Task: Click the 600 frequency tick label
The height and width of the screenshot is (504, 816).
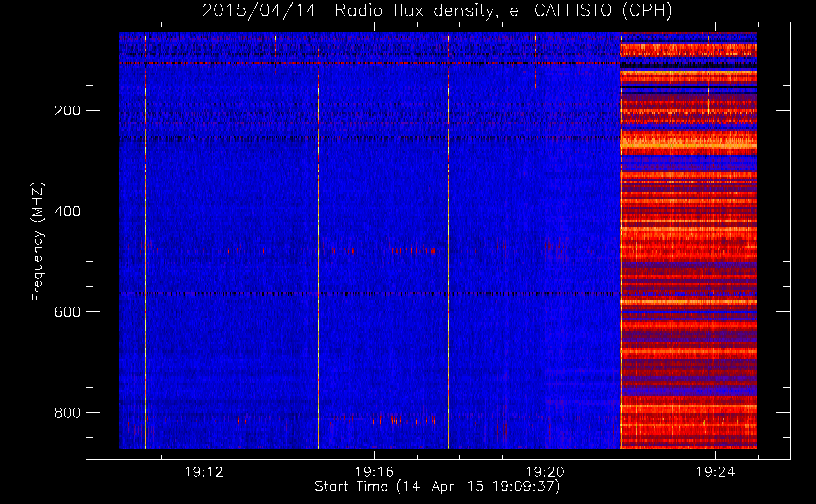Action: pyautogui.click(x=68, y=312)
